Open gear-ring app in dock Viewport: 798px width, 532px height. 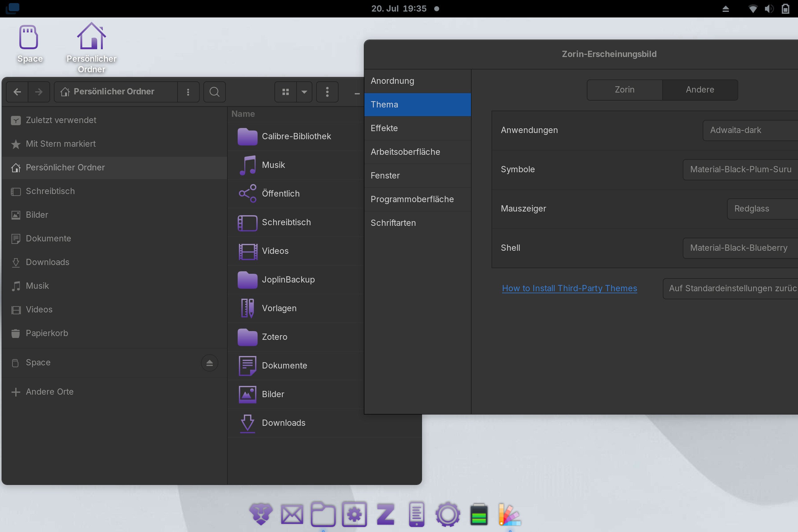[448, 514]
